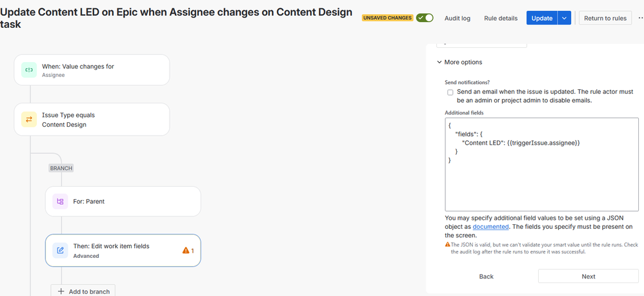Click the plus icon to Add to branch
644x296 pixels.
[x=61, y=291]
